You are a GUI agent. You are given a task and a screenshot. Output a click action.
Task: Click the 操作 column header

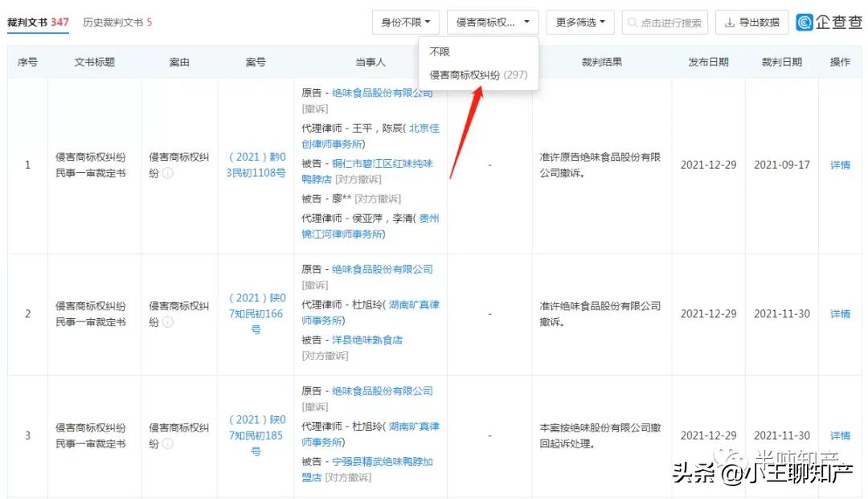(840, 62)
